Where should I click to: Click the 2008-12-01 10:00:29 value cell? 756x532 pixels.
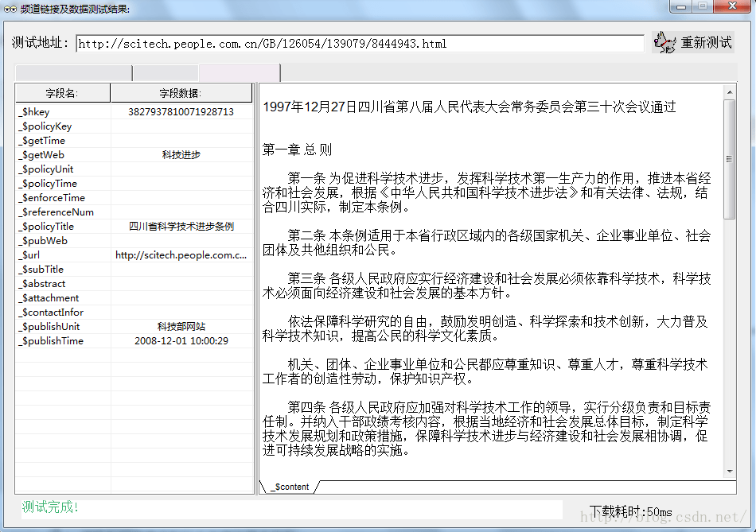click(x=181, y=340)
